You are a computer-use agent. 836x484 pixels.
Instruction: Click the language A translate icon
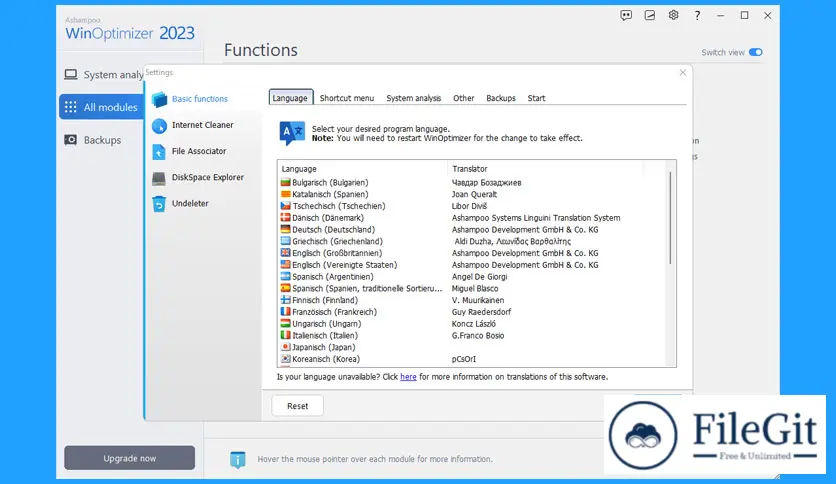click(x=292, y=133)
